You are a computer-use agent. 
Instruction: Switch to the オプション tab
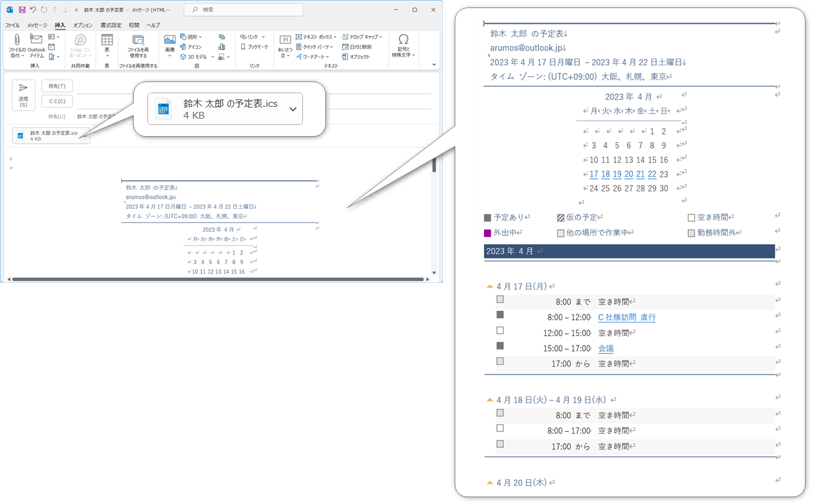click(83, 25)
